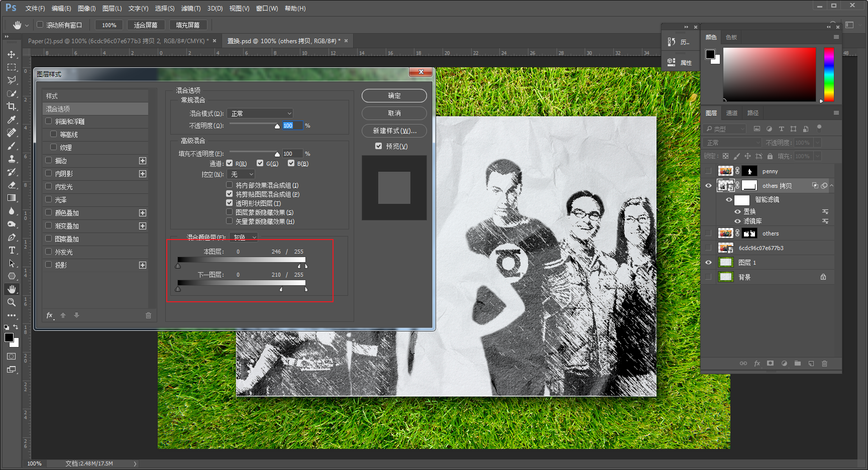The height and width of the screenshot is (470, 868).
Task: Select the Eyedropper tool
Action: 12,120
